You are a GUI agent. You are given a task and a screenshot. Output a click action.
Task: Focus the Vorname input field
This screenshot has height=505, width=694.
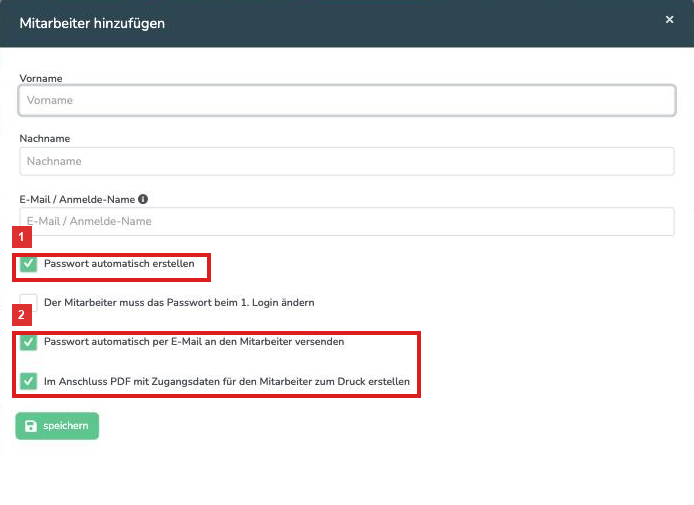347,100
